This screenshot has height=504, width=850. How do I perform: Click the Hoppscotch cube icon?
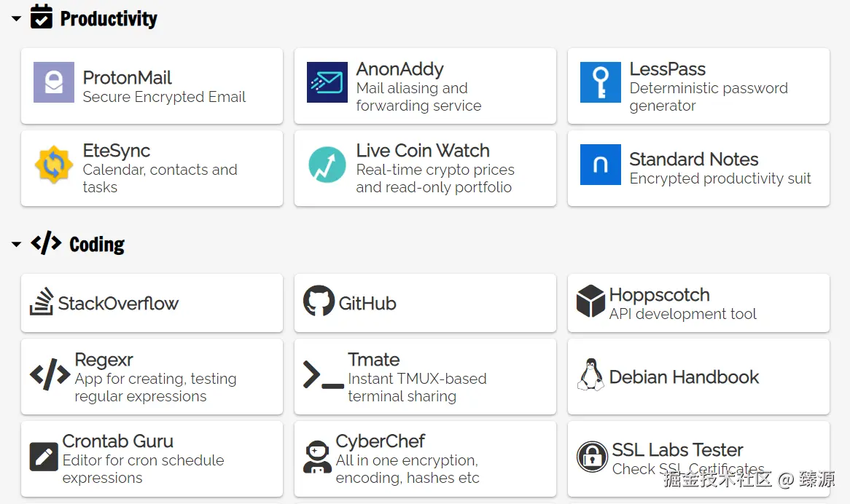click(590, 301)
